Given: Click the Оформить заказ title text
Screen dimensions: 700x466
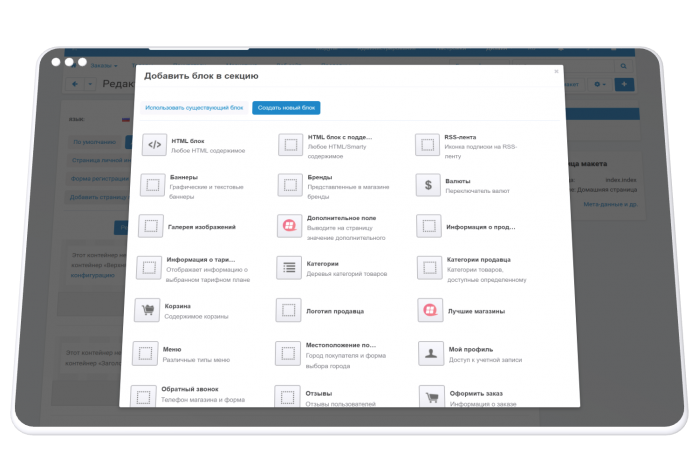Looking at the screenshot, I should coord(476,393).
